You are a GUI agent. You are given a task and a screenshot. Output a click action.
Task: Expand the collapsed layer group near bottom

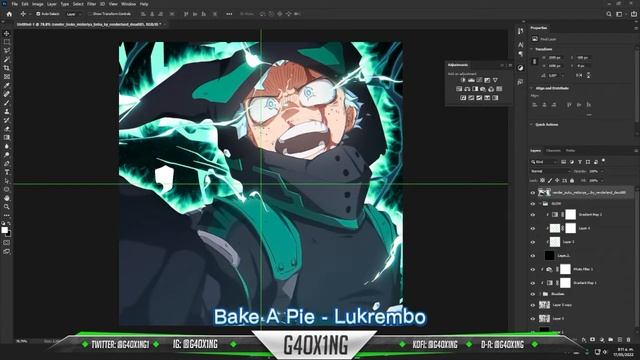coord(540,294)
